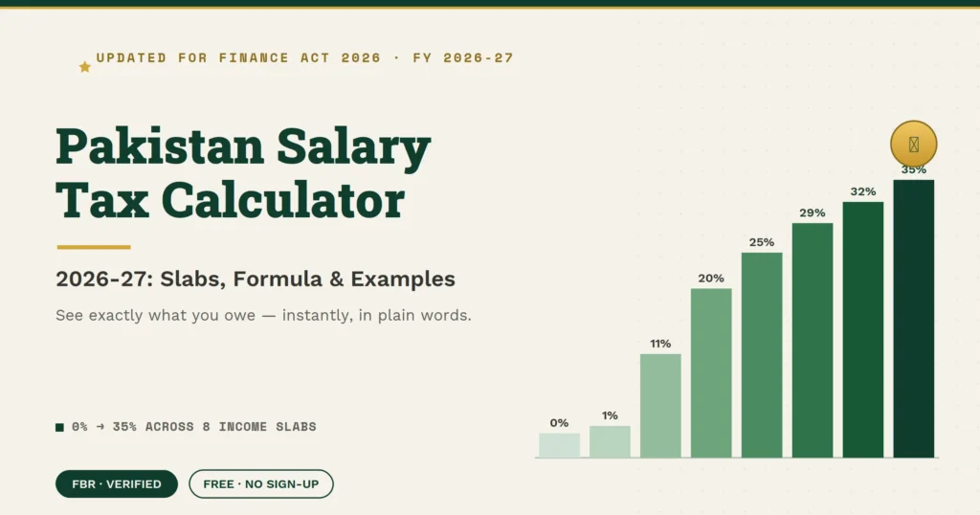980x515 pixels.
Task: Select the 25% tax slab bar
Action: 762,355
